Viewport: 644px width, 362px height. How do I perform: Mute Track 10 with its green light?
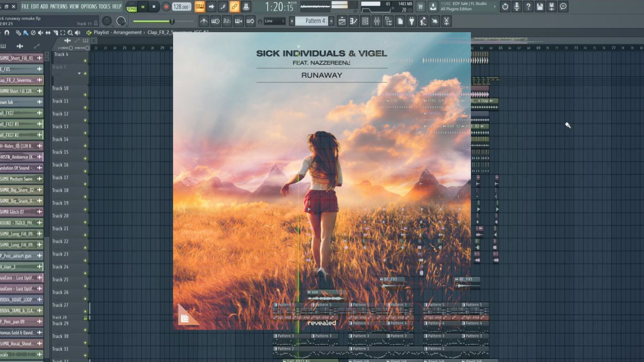point(85,94)
